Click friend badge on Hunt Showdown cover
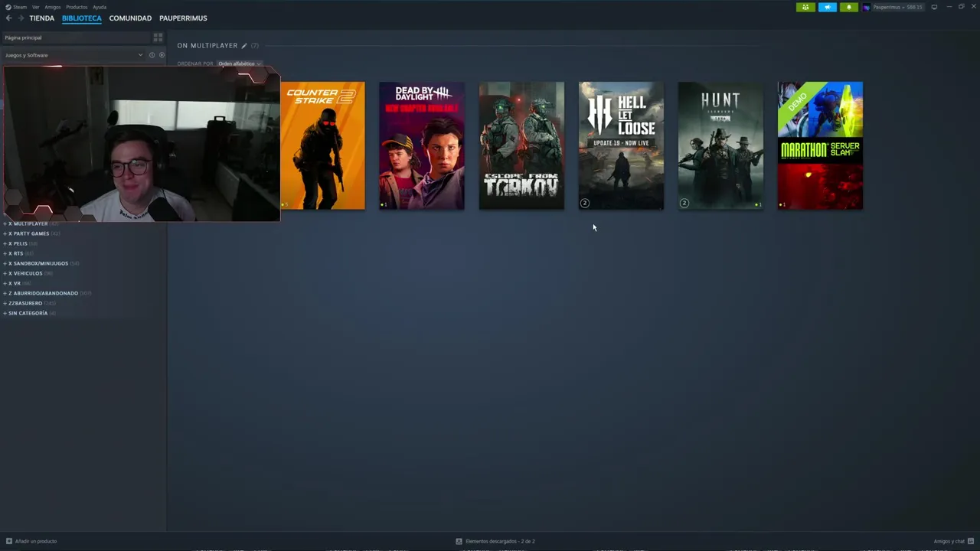The image size is (980, 551). pyautogui.click(x=684, y=203)
